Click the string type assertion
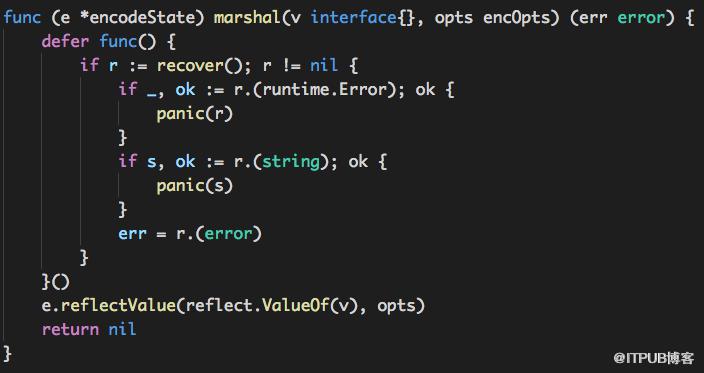 pyautogui.click(x=291, y=162)
